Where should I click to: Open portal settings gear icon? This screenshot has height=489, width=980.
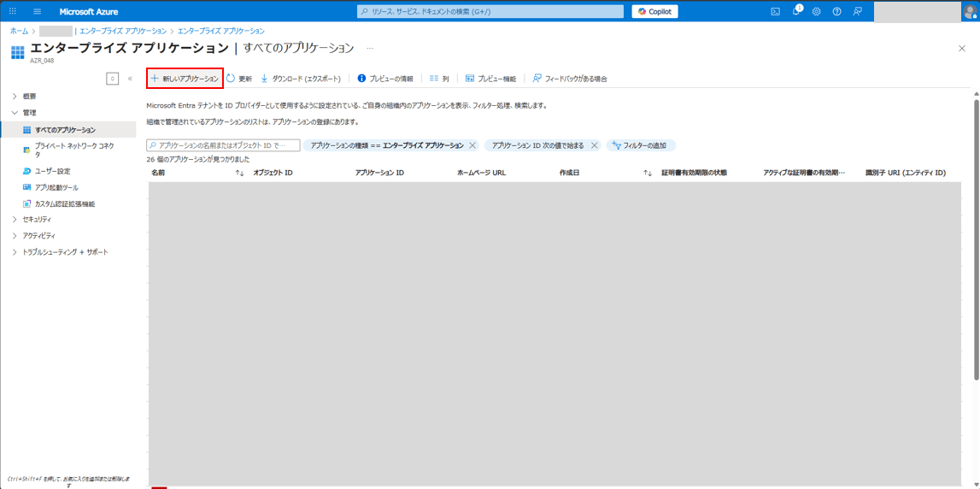[816, 11]
